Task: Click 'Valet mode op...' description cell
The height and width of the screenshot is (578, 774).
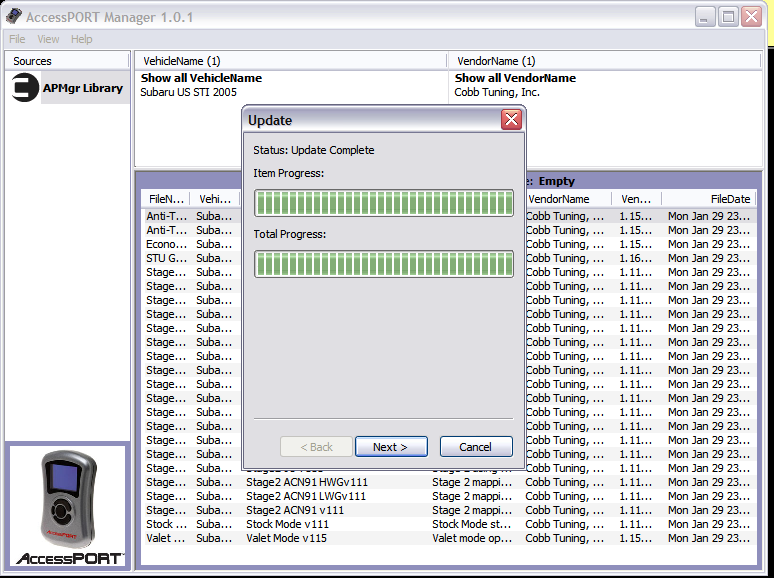Action: 472,538
